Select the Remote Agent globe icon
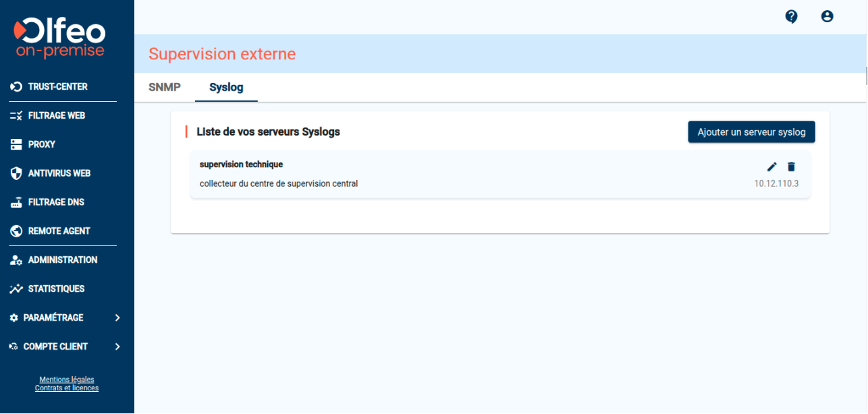The height and width of the screenshot is (414, 868). [16, 231]
